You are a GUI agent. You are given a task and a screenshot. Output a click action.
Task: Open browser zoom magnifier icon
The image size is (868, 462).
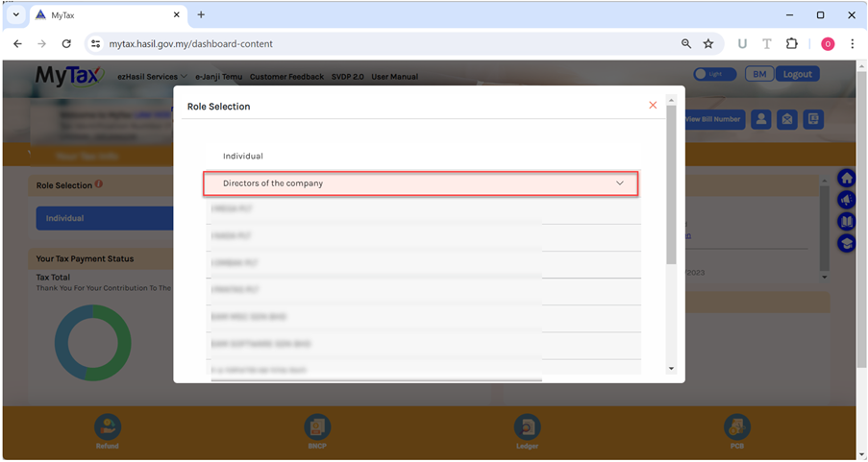point(686,44)
